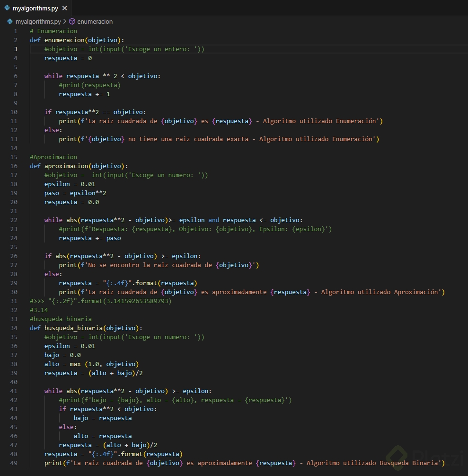Click 'if respuesta**2 < objetivo:'

(108, 409)
